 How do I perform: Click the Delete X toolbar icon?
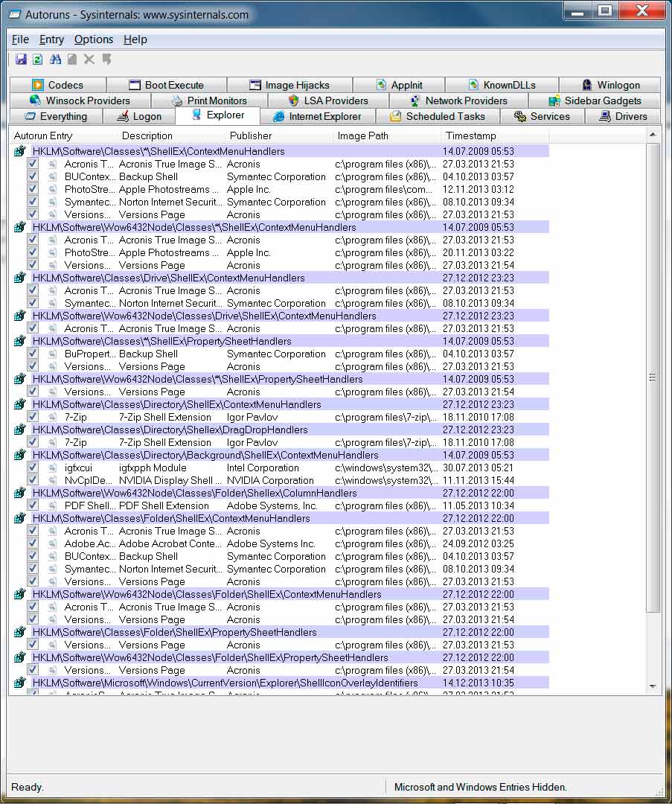[89, 60]
